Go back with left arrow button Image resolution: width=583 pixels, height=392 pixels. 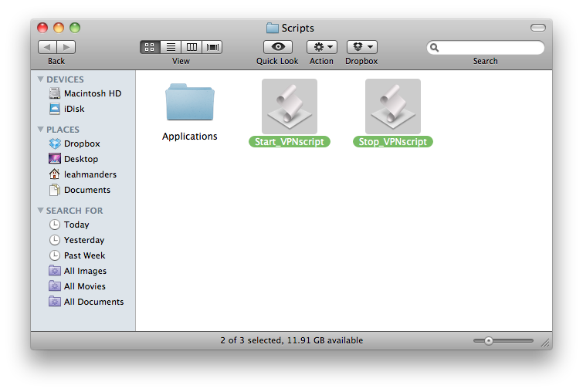(x=47, y=47)
